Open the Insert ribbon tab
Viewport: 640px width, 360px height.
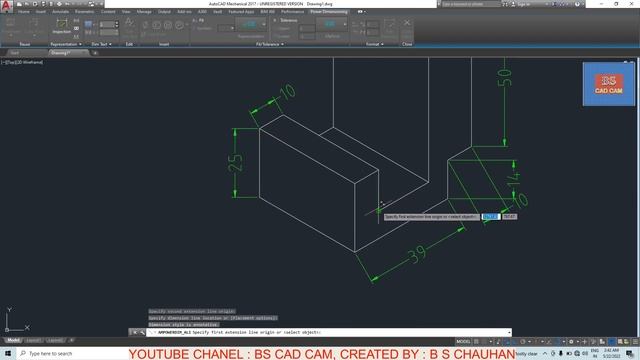tap(41, 12)
